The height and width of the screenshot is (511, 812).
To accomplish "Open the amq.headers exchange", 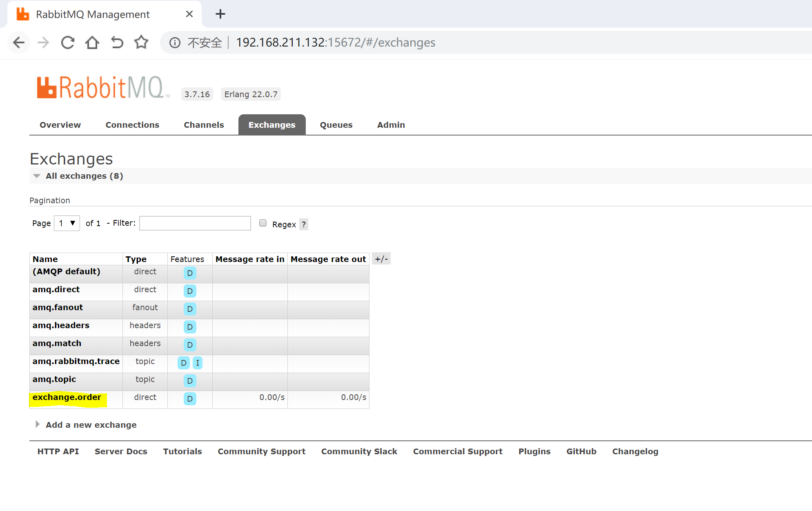I will (61, 325).
